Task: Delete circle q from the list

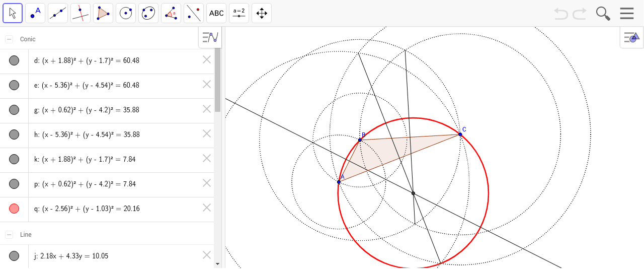Action: point(207,208)
